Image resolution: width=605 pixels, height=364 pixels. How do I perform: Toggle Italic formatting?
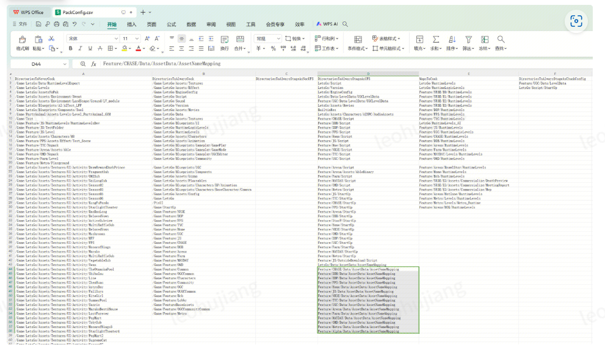click(80, 49)
